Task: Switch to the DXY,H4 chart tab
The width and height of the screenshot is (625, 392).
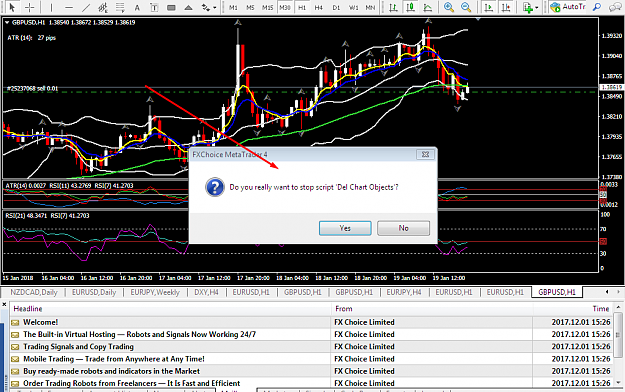Action: (206, 292)
